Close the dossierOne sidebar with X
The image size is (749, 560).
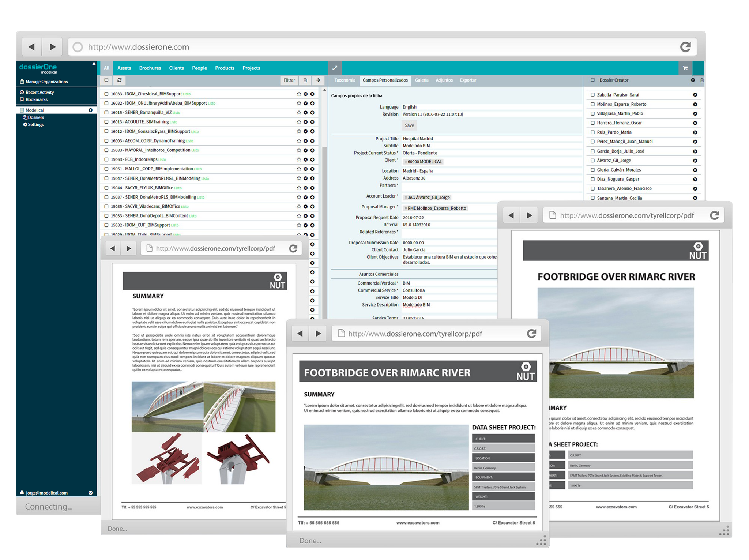click(94, 64)
